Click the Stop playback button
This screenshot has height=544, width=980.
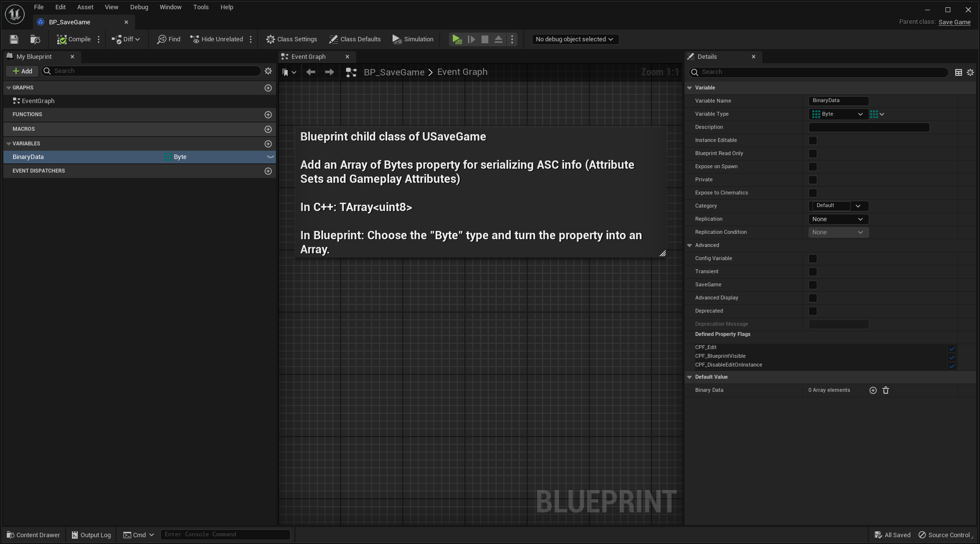coord(485,39)
